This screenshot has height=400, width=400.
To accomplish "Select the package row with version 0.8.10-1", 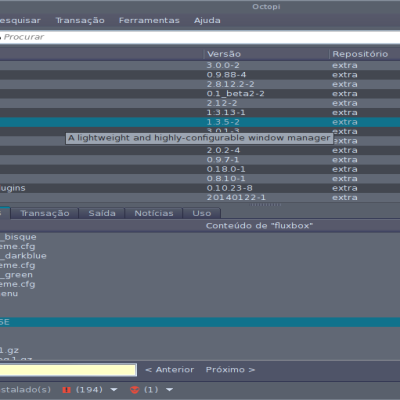I will coord(200,179).
